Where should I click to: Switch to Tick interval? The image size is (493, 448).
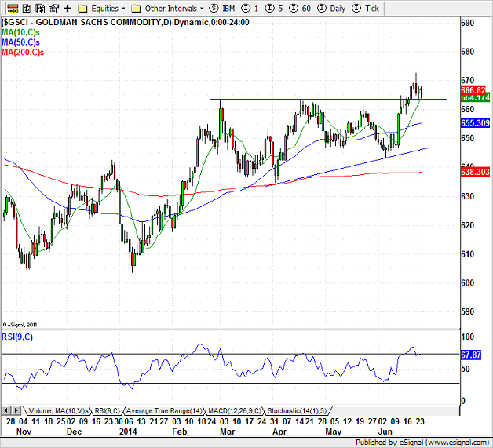click(365, 9)
